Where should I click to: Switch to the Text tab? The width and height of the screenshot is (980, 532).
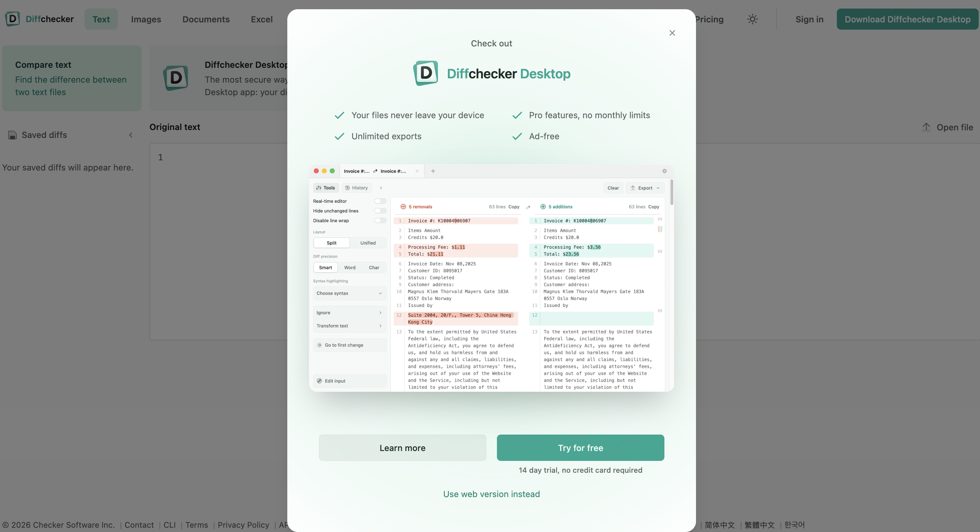coord(101,19)
